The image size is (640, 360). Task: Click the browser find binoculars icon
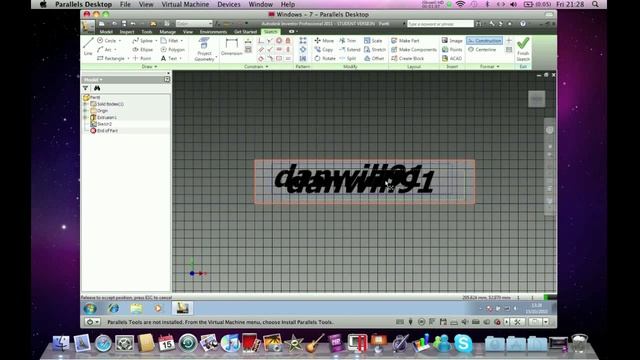pos(97,88)
